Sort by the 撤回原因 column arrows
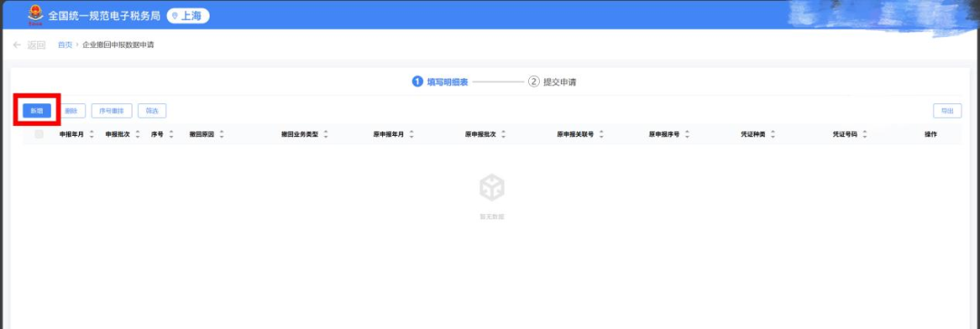 tap(221, 134)
